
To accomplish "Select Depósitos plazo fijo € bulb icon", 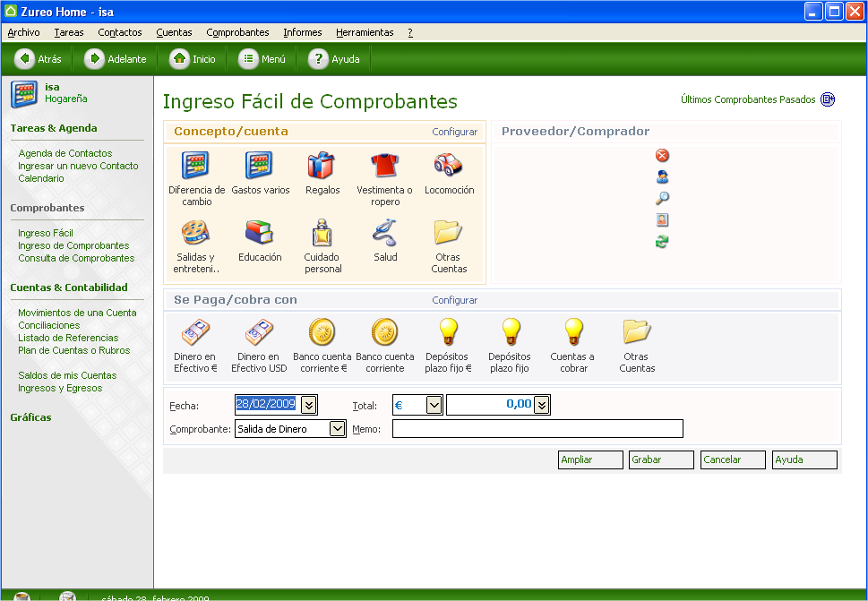I will click(x=448, y=332).
